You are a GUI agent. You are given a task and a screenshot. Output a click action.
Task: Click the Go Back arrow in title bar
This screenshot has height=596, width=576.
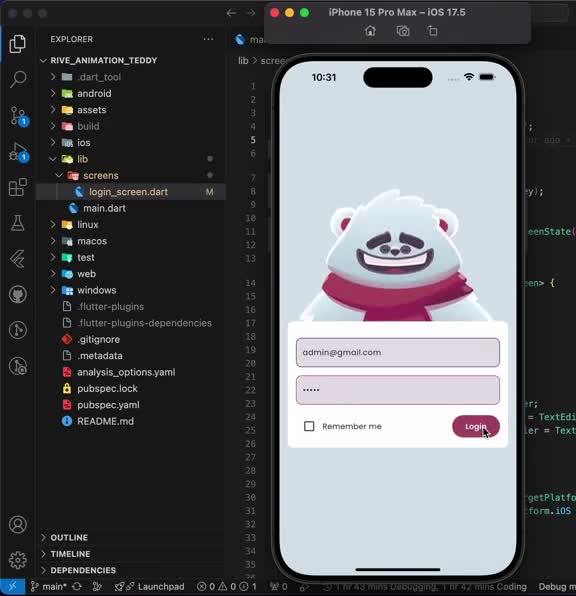231,13
